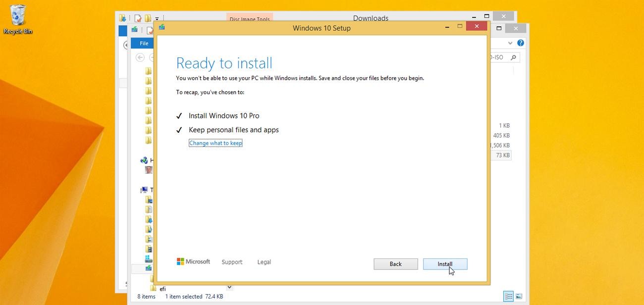The height and width of the screenshot is (305, 644).
Task: Open the Customize Quick Access Toolbar dropdown in Downloads
Action: tap(157, 19)
